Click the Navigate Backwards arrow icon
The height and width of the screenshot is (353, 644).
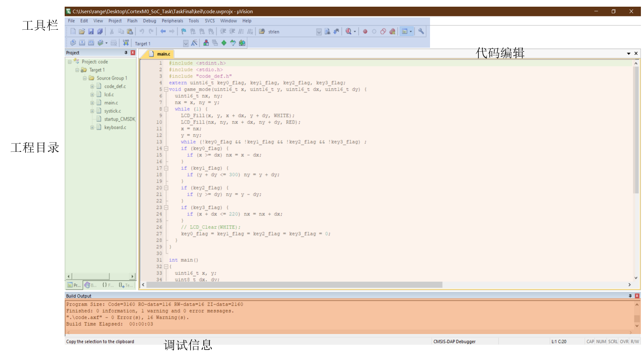point(163,32)
